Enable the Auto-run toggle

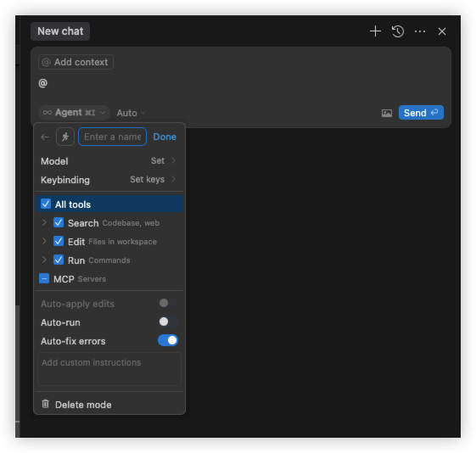[x=168, y=322]
